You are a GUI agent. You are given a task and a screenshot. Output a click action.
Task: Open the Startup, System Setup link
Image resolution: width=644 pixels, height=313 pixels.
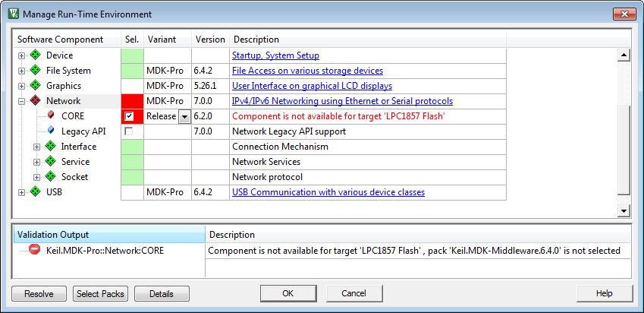coord(275,55)
